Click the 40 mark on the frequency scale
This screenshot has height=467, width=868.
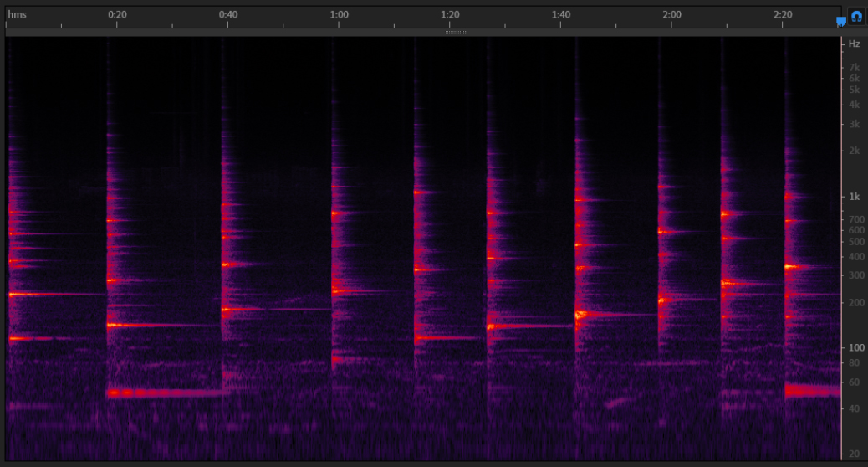[854, 408]
